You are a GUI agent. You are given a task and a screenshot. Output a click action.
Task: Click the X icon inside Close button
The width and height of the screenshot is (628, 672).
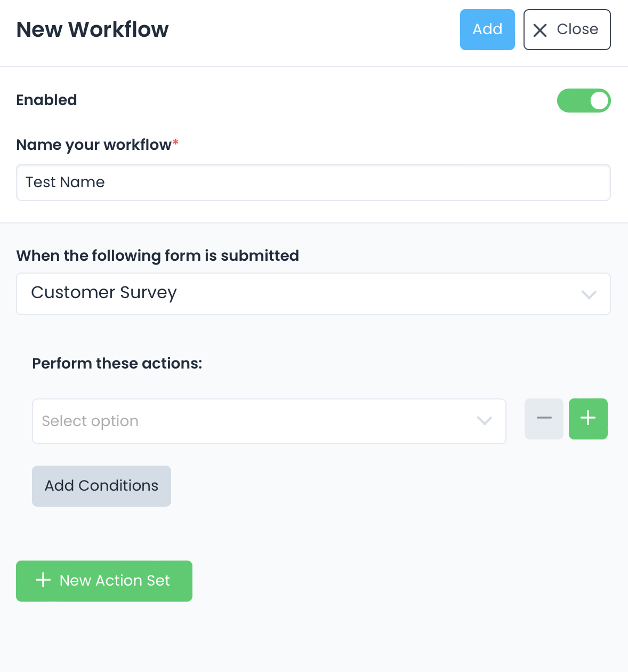tap(540, 30)
